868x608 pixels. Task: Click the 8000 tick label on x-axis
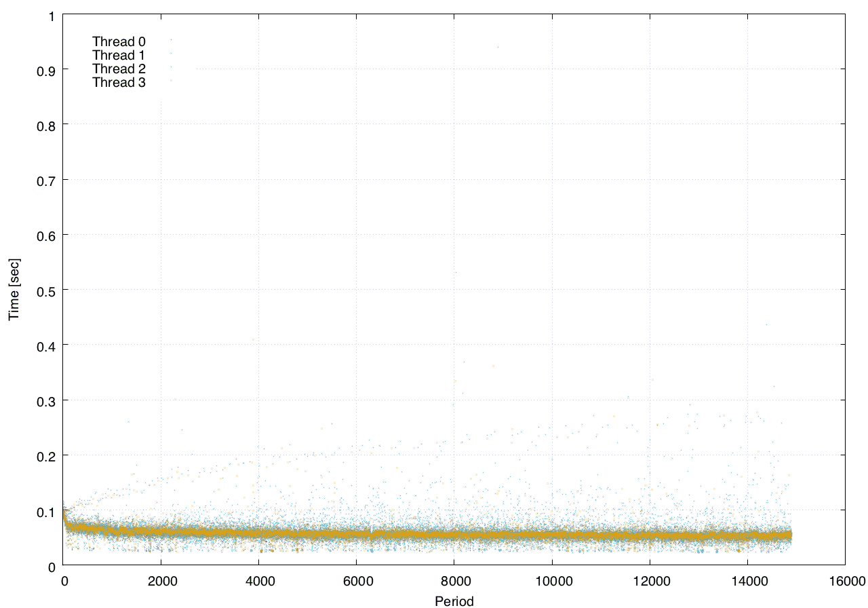[454, 581]
